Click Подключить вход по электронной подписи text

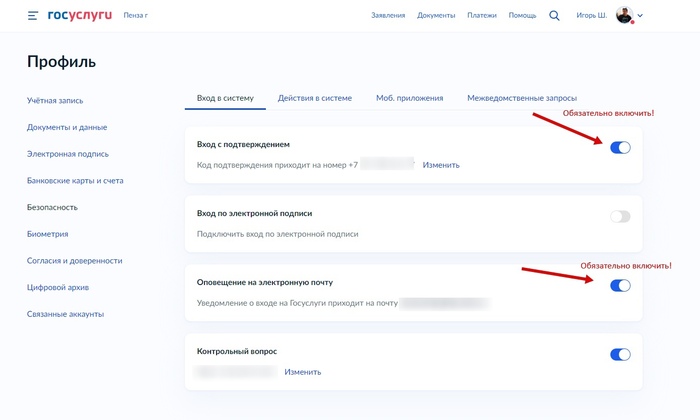coord(278,234)
